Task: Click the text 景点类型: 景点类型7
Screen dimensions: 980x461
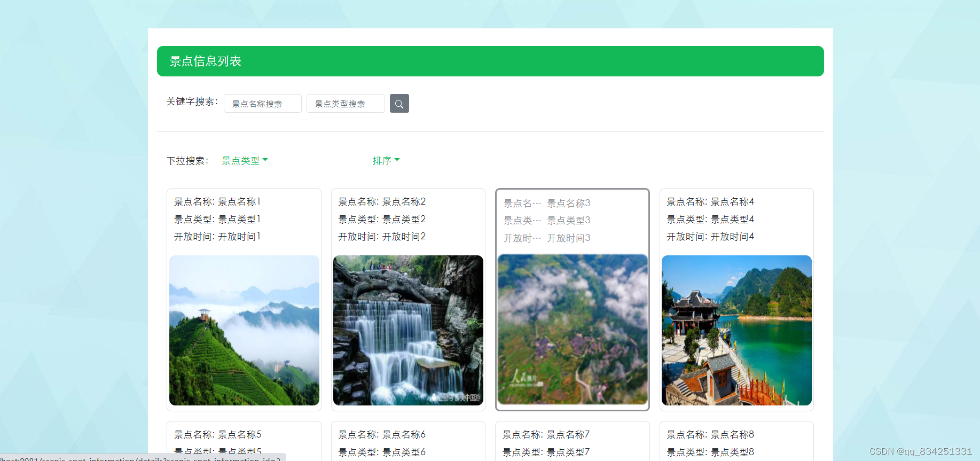Action: (546, 452)
